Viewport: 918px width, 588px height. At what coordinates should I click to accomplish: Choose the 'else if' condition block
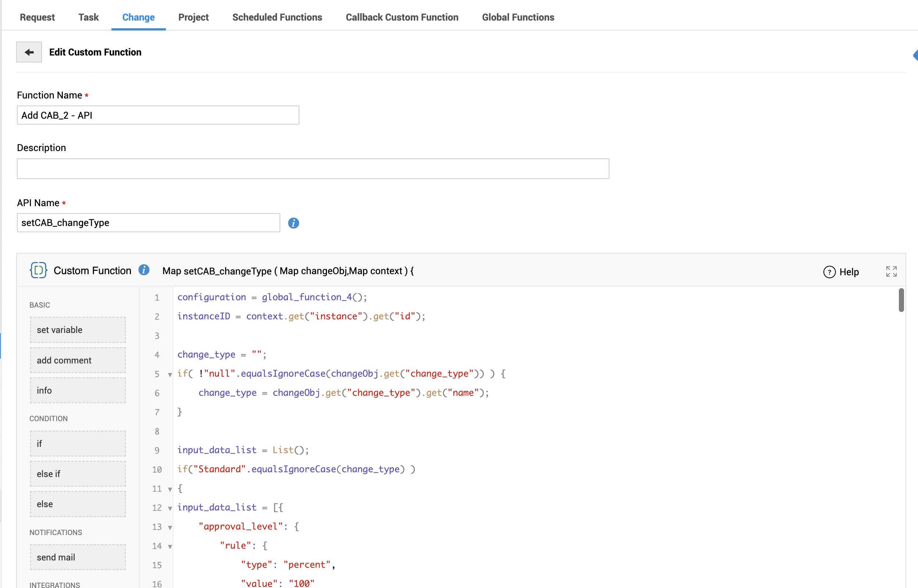click(x=78, y=473)
